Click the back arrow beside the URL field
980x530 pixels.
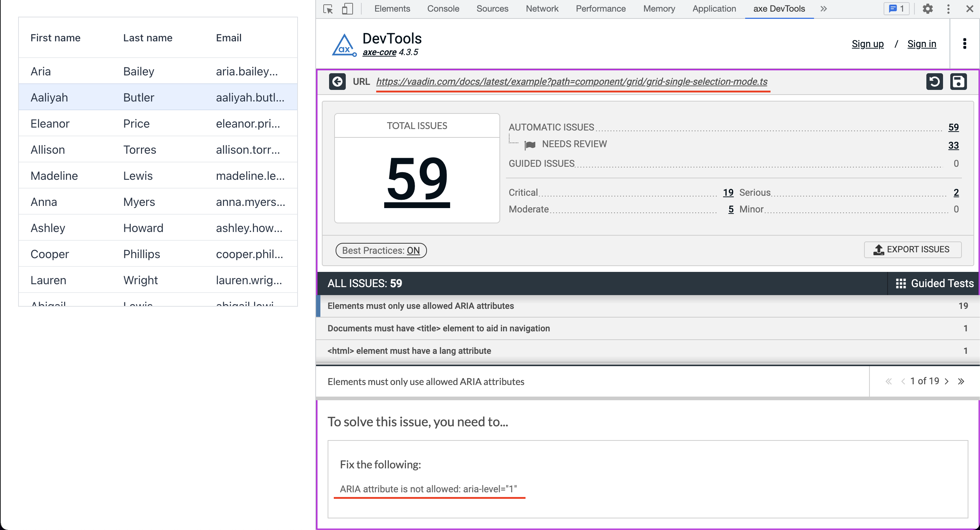click(x=337, y=82)
